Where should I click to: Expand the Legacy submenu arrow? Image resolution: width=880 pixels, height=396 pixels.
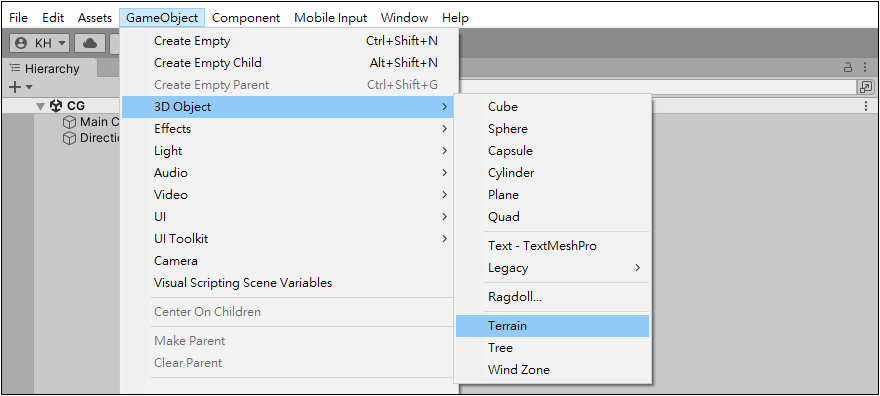coord(637,268)
